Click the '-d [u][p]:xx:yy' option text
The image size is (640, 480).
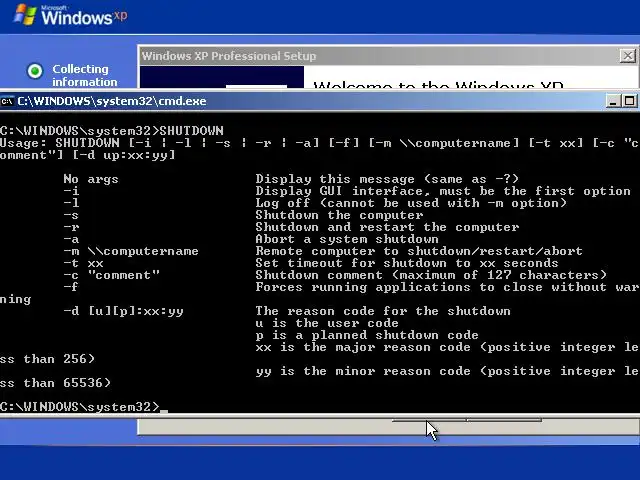click(x=123, y=311)
